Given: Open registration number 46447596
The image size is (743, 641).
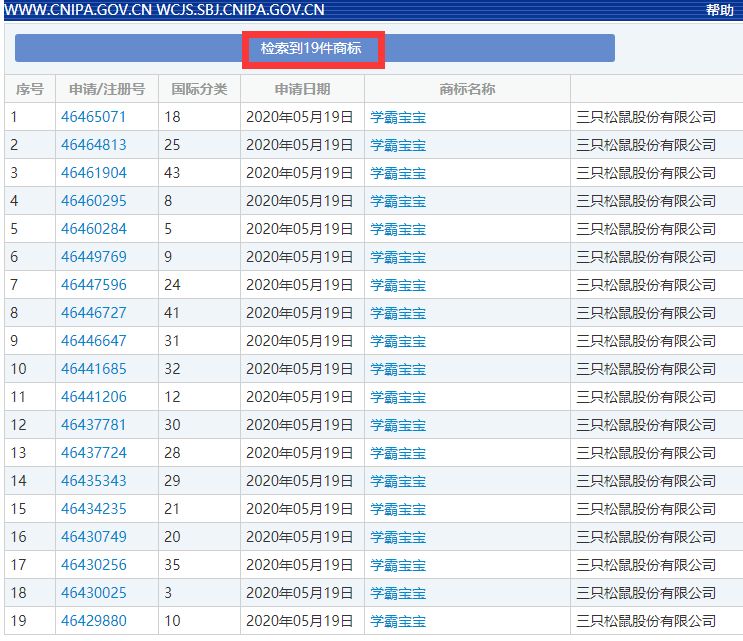Looking at the screenshot, I should [x=93, y=285].
